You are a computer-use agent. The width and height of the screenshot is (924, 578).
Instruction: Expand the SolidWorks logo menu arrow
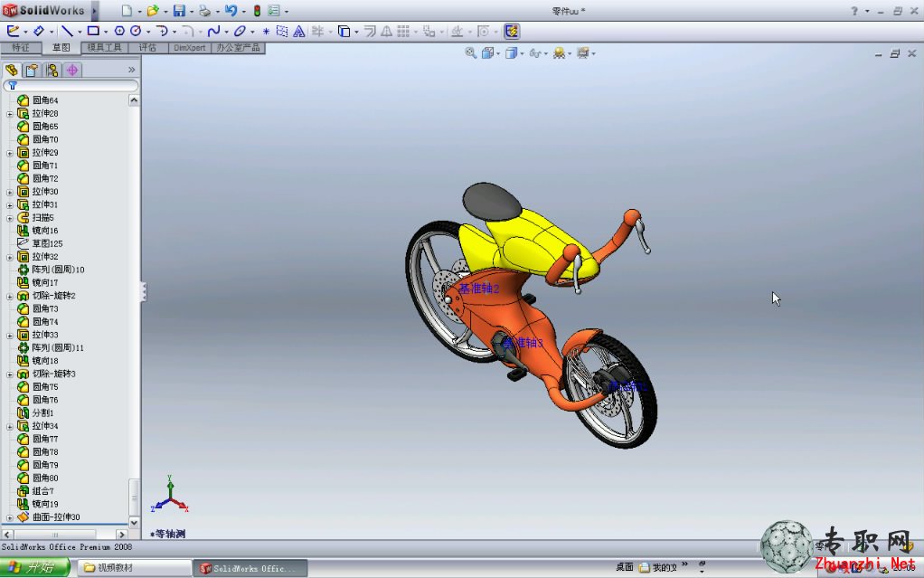point(94,11)
